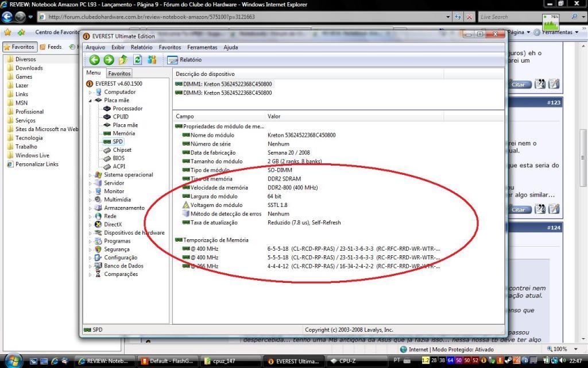Select Dispositivos de hardware in the tree
Image resolution: width=588 pixels, height=368 pixels.
[134, 232]
